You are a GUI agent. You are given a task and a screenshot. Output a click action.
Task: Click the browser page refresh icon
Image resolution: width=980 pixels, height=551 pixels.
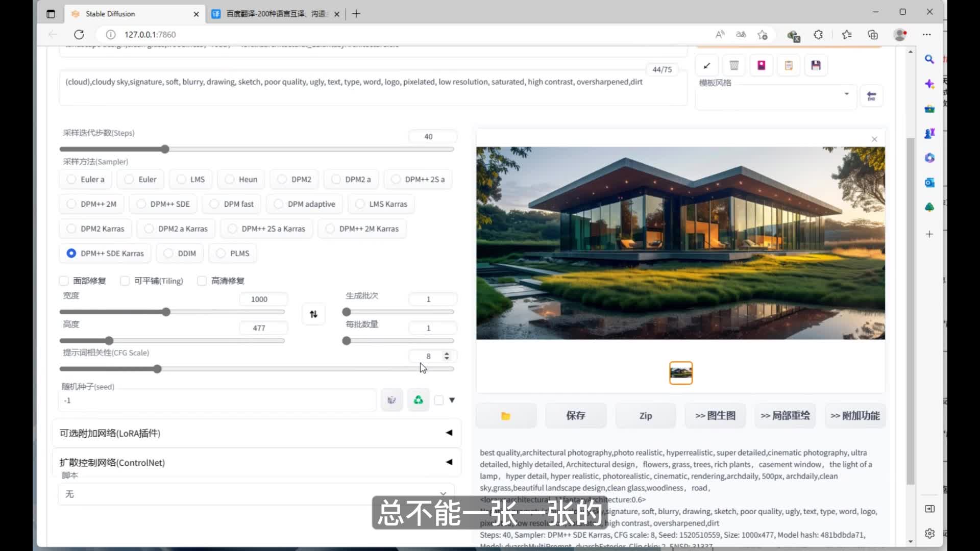79,34
